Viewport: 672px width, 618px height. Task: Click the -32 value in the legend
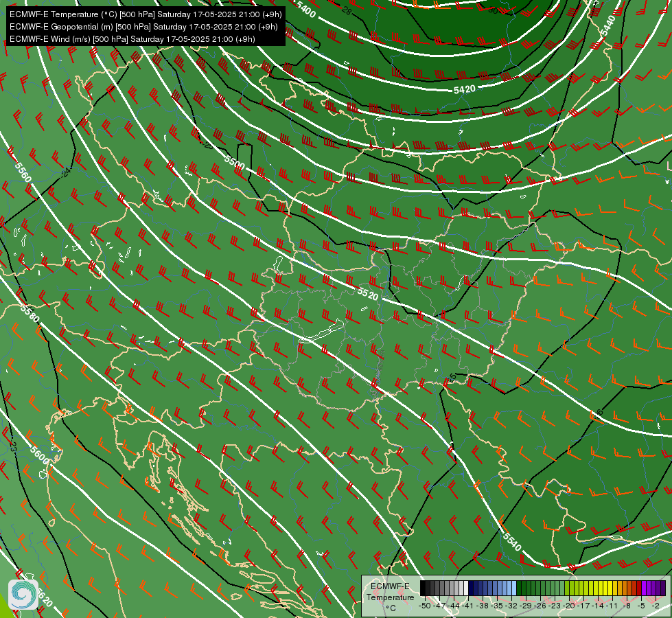[511, 606]
